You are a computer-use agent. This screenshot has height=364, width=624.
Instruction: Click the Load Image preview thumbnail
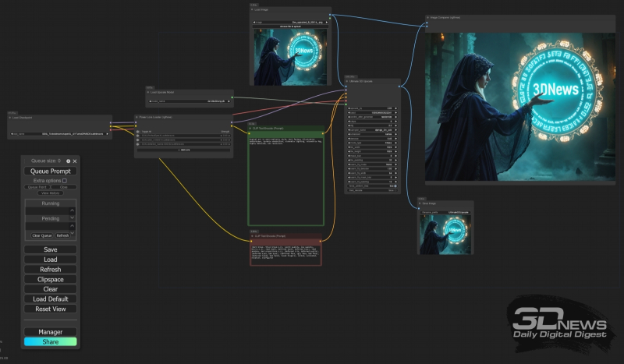coord(290,56)
